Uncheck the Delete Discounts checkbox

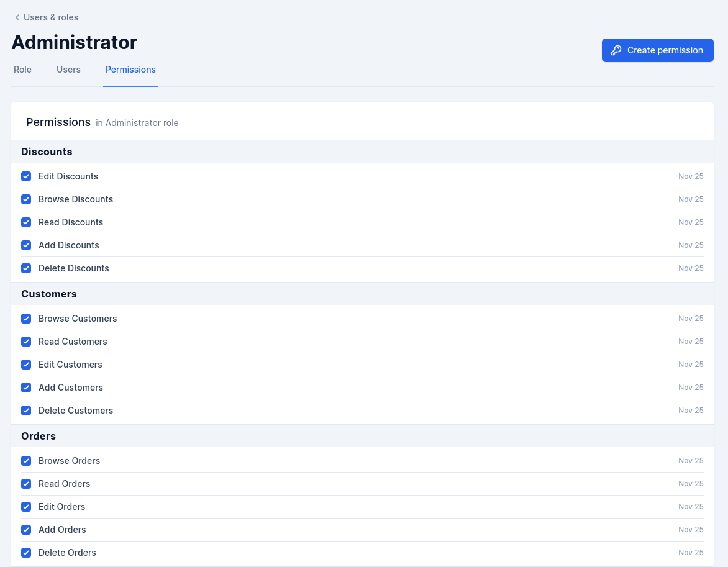coord(26,268)
